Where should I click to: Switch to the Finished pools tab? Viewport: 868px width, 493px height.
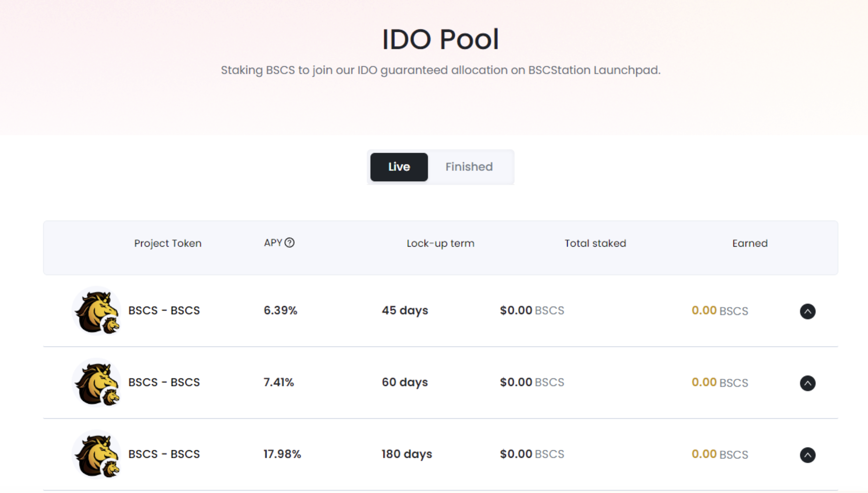pyautogui.click(x=469, y=167)
